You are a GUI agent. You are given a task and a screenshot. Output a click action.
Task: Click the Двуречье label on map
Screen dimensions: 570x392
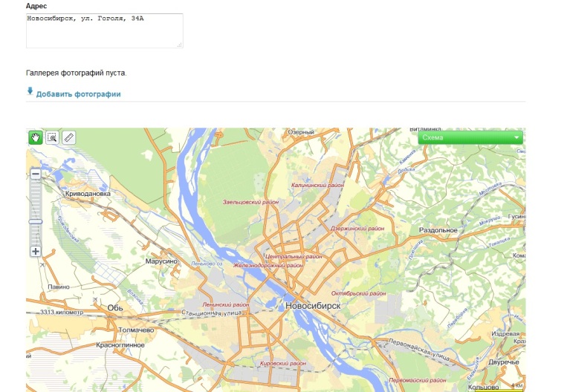click(504, 362)
